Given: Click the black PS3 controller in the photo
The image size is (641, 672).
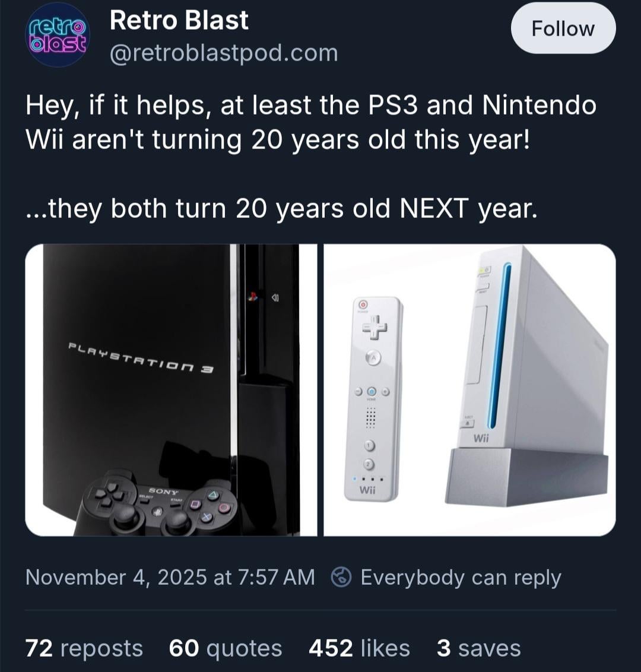Looking at the screenshot, I should (159, 503).
